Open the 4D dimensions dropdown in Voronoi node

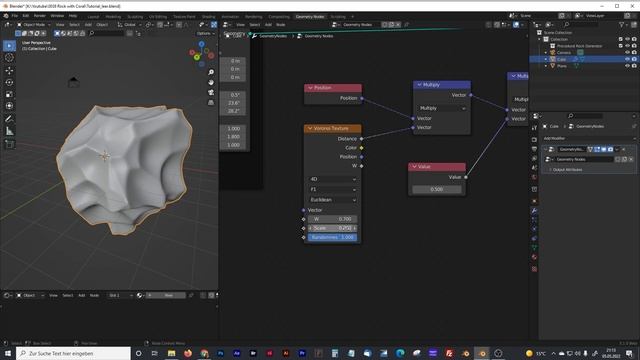click(333, 179)
